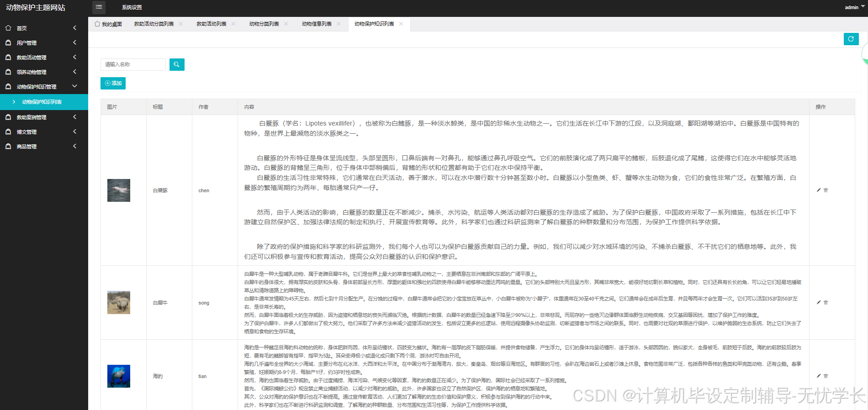Viewport: 868px width, 410px height.
Task: Click the 博文管理 sidebar icon
Action: pos(8,131)
